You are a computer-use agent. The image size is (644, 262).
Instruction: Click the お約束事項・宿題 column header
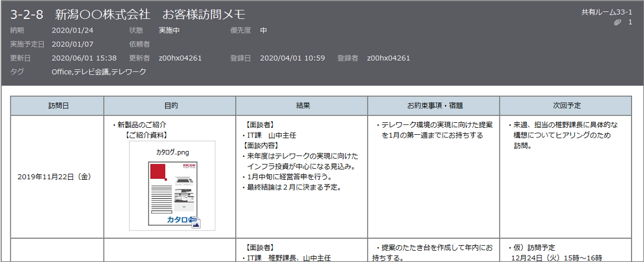pyautogui.click(x=433, y=106)
